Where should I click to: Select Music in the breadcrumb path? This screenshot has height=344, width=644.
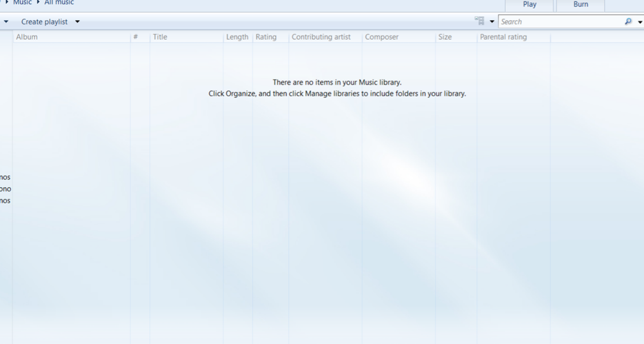coord(22,3)
